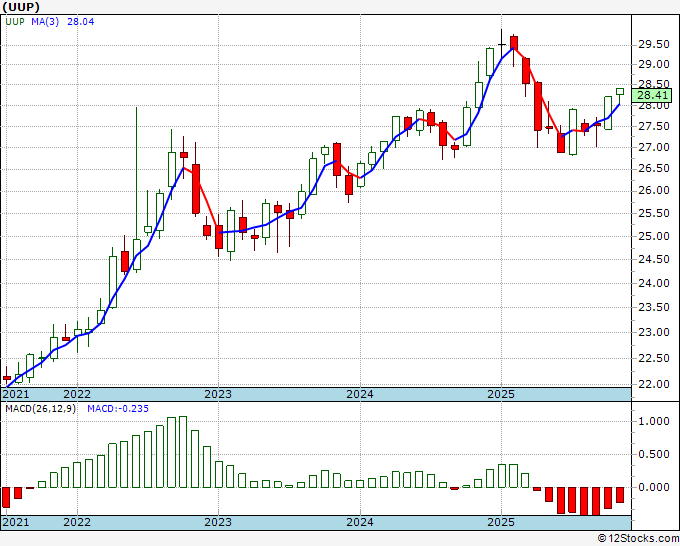Click the MACD(26,12,9) indicator label
The width and height of the screenshot is (680, 546).
point(40,409)
